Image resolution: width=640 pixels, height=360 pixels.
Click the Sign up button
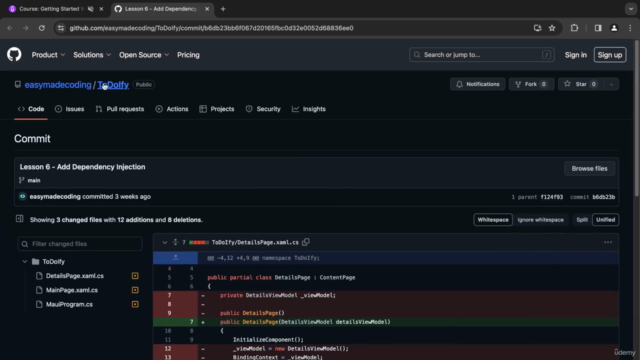tap(610, 55)
